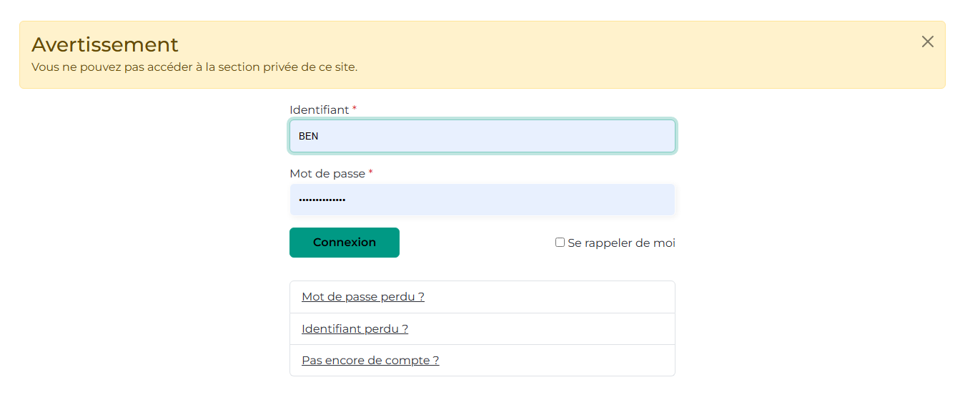The width and height of the screenshot is (980, 395).
Task: Click the Identifiant field label
Action: [319, 110]
